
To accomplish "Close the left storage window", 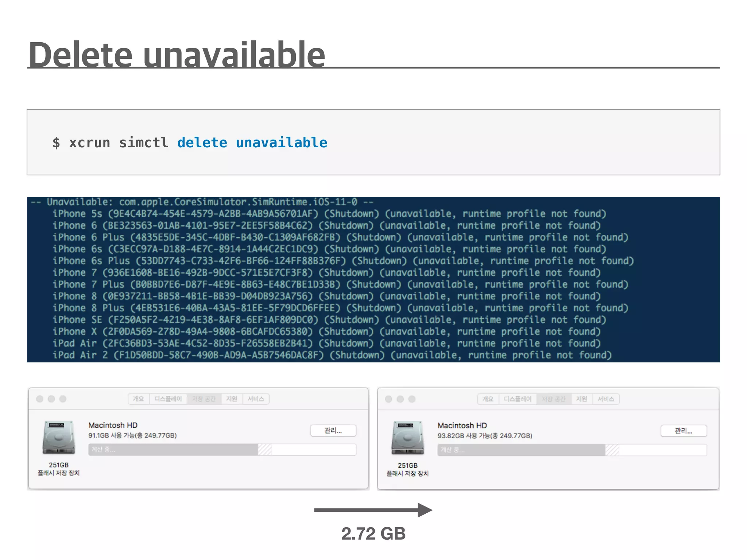I will [40, 399].
